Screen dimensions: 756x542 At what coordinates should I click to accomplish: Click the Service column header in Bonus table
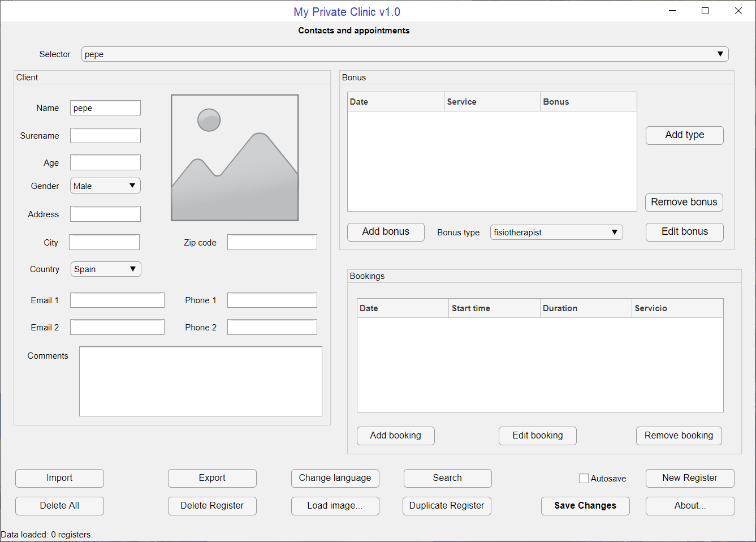[491, 102]
